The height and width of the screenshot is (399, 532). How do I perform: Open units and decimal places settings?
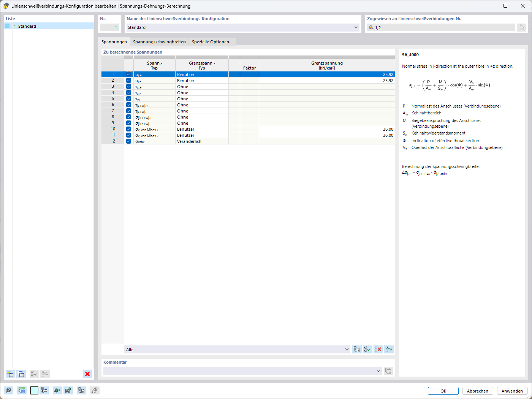[x=22, y=390]
